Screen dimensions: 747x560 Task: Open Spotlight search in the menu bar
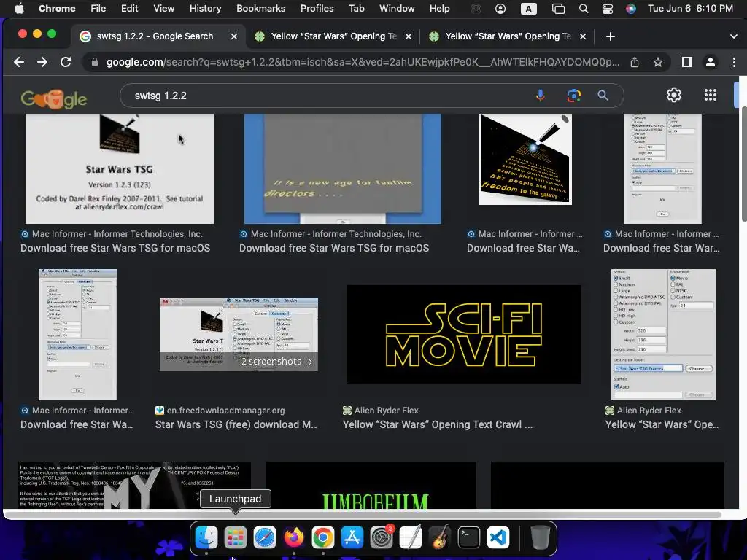click(x=583, y=9)
